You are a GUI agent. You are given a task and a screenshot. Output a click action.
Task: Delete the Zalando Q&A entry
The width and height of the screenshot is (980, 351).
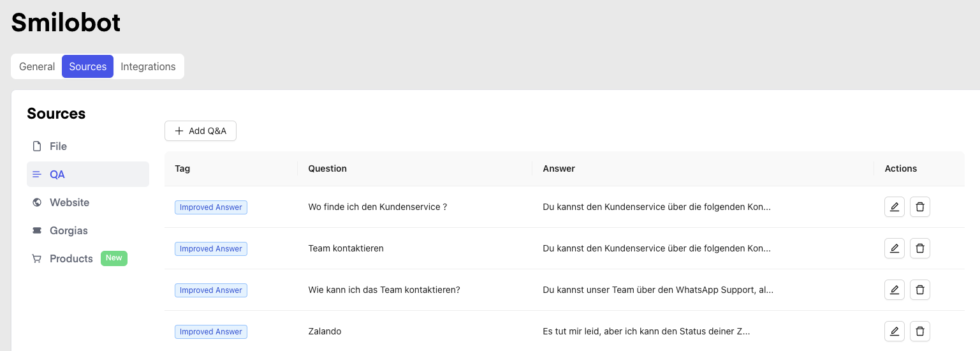[919, 331]
